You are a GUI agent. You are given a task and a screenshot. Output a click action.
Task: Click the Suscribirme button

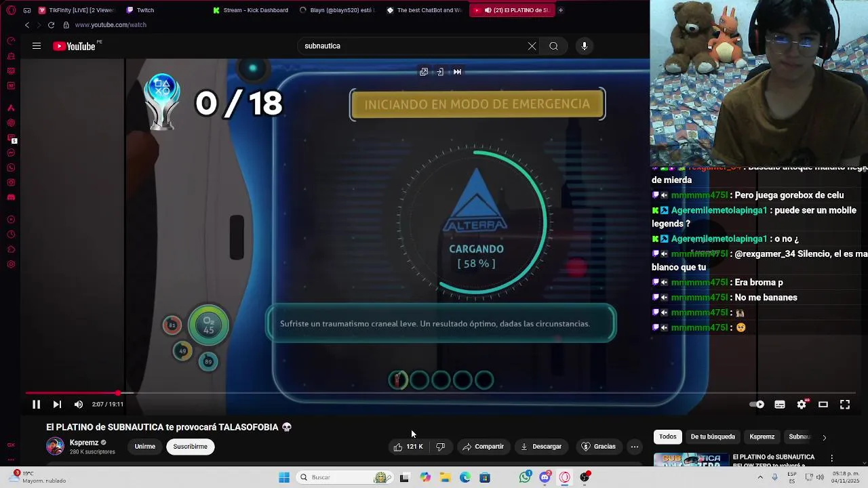tap(191, 447)
